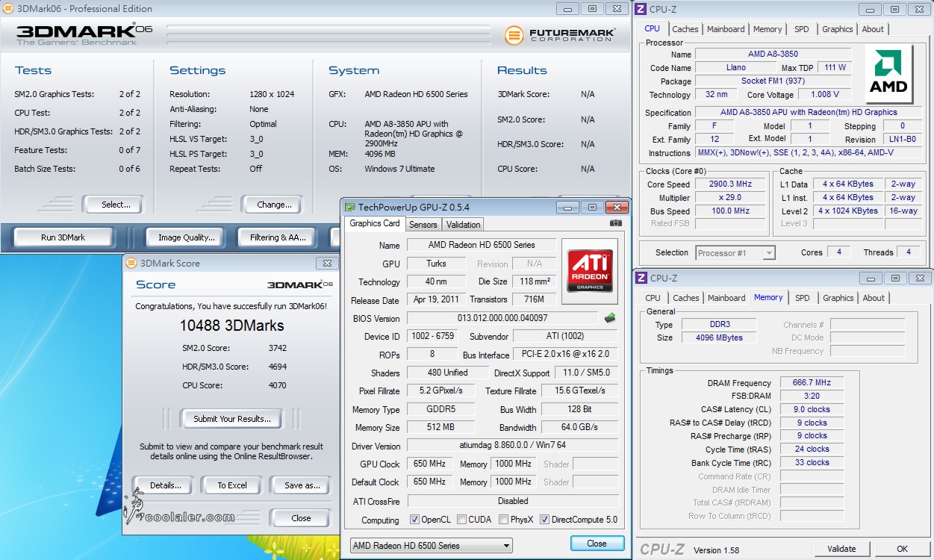
Task: Click the 3DMark Score window title icon
Action: (131, 263)
